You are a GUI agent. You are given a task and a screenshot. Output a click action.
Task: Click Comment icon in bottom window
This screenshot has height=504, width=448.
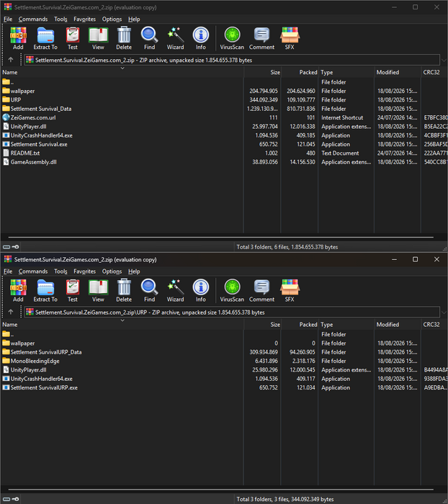[x=261, y=291]
